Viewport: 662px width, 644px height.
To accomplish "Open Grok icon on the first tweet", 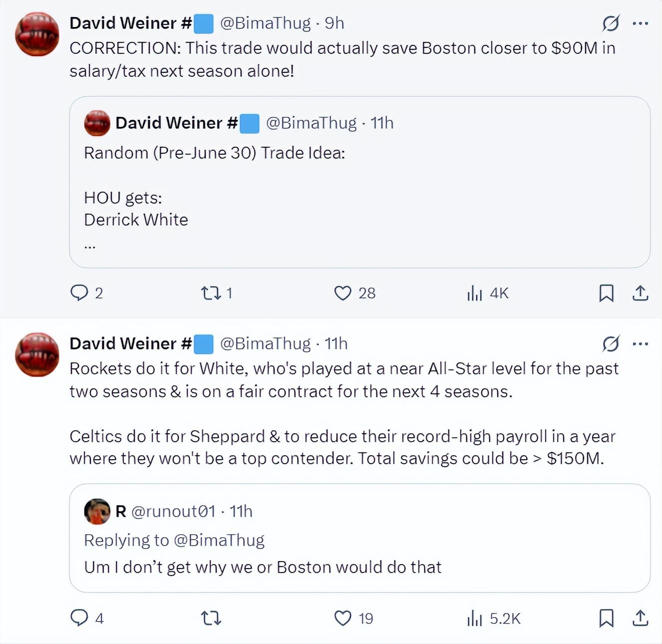I will click(x=611, y=23).
